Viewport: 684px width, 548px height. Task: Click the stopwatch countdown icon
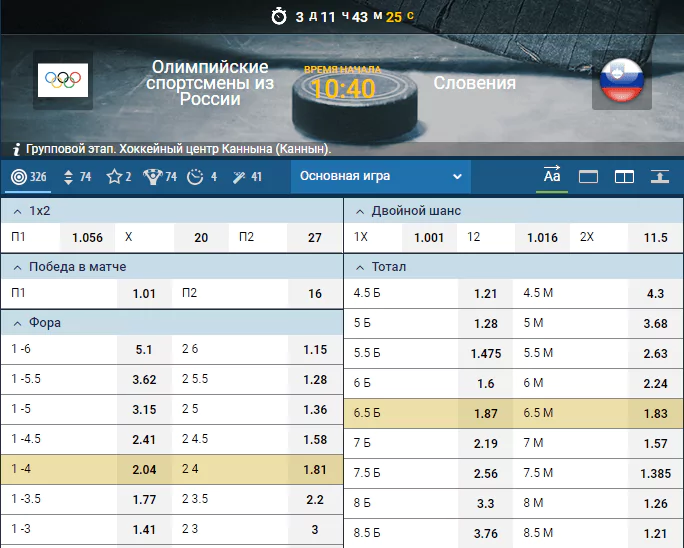[x=279, y=17]
